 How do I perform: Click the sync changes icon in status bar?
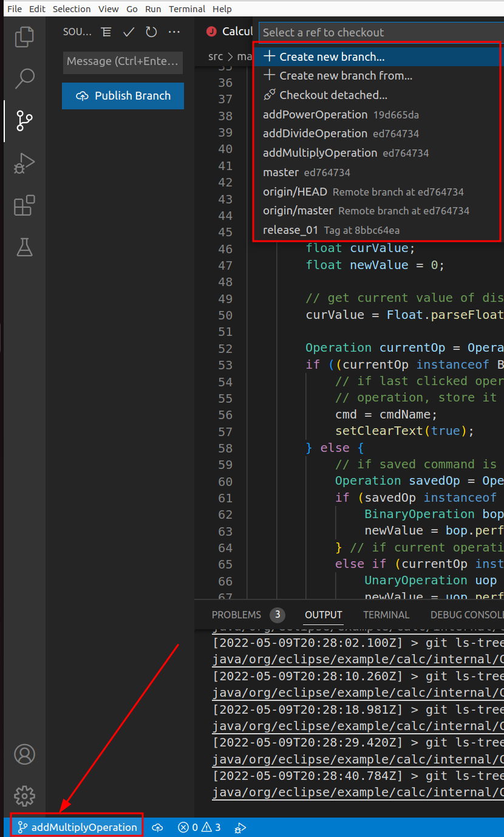click(x=157, y=827)
